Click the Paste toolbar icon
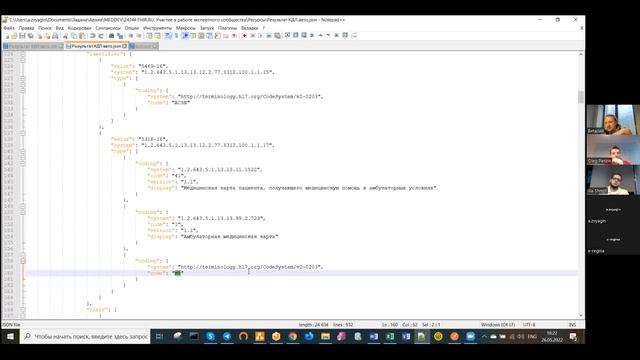 pyautogui.click(x=82, y=36)
